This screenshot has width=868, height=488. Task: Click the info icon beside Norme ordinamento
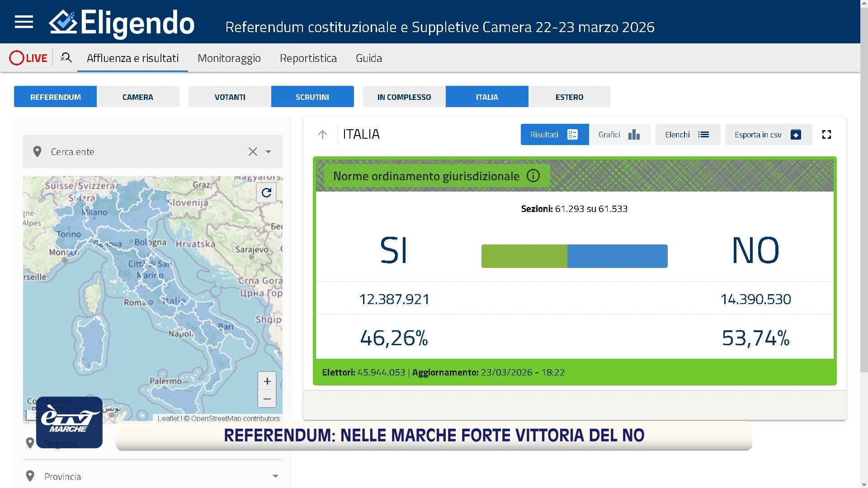tap(533, 176)
